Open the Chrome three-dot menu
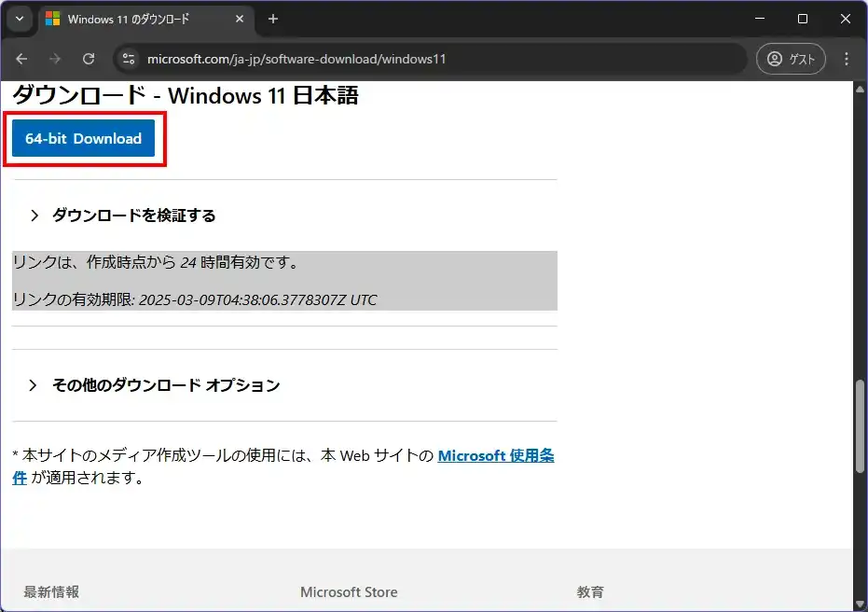Screen dimensions: 868x612 tap(847, 59)
